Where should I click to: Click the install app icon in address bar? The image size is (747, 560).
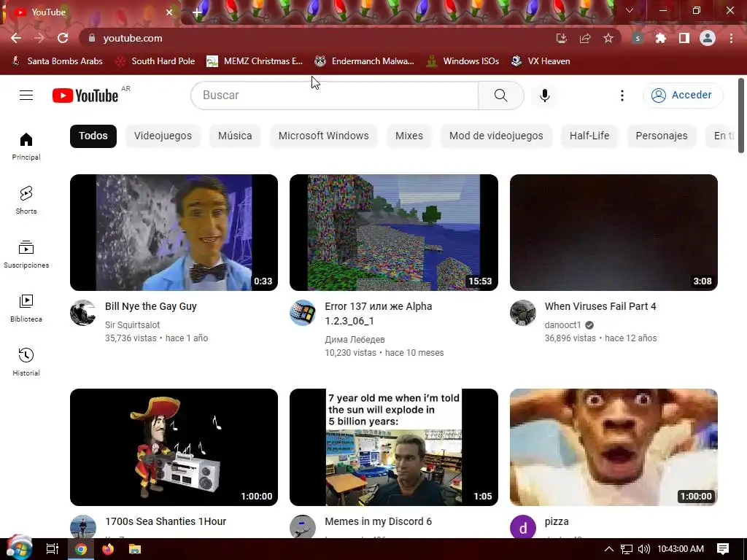pos(562,38)
